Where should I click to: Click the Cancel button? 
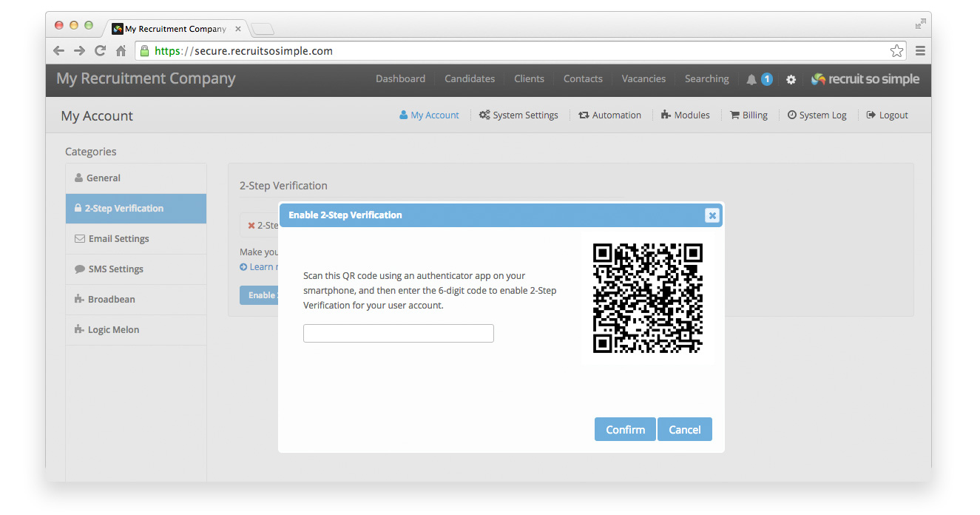tap(685, 429)
